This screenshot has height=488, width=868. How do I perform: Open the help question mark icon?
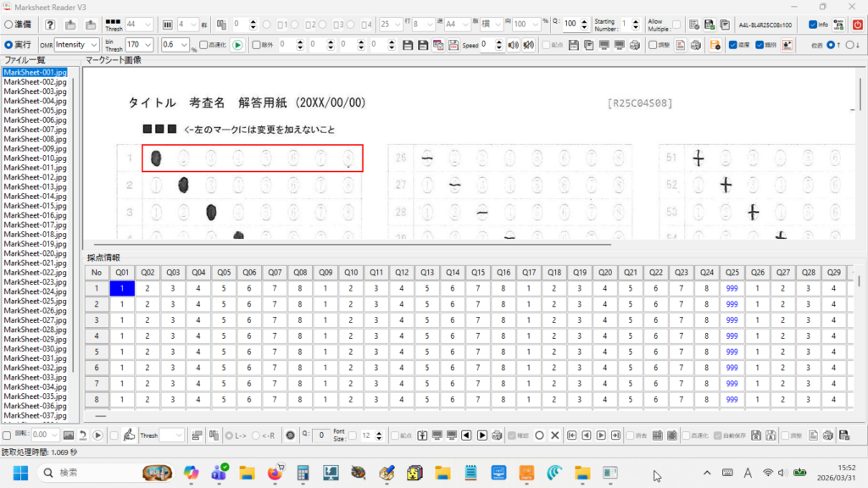pyautogui.click(x=50, y=25)
